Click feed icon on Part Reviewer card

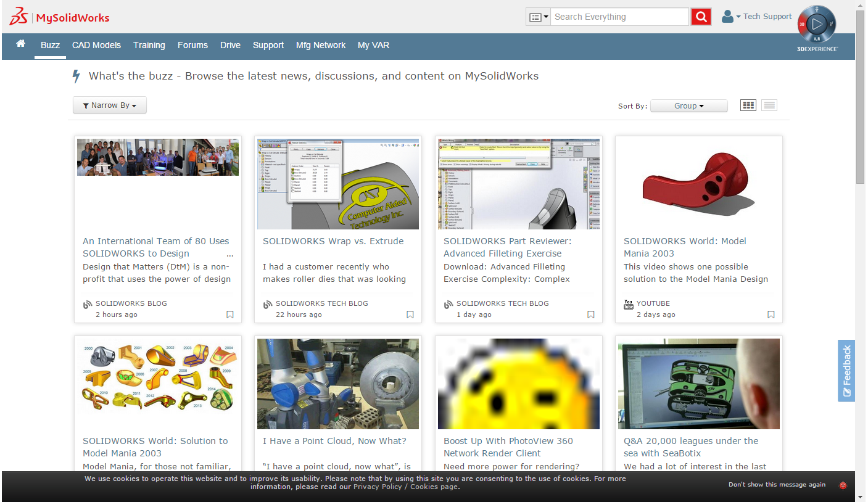[448, 304]
